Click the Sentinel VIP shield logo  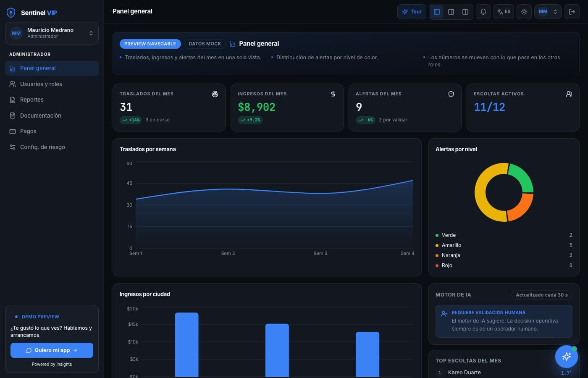pyautogui.click(x=11, y=13)
